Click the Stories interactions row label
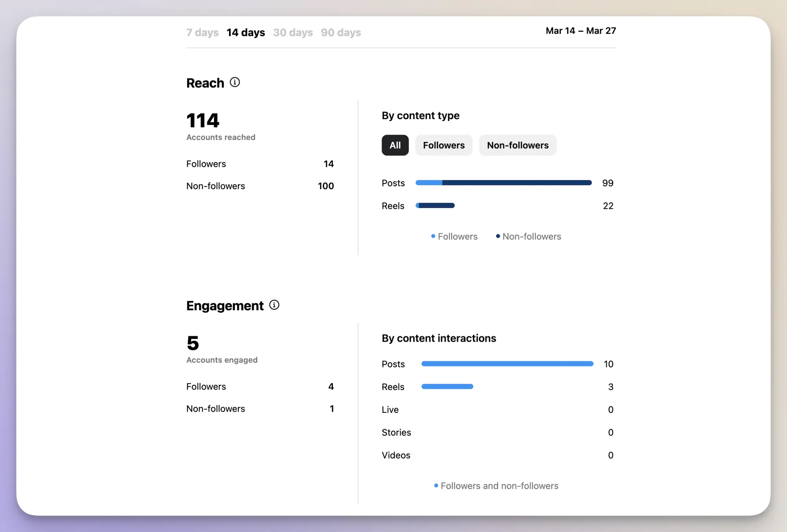 [396, 433]
